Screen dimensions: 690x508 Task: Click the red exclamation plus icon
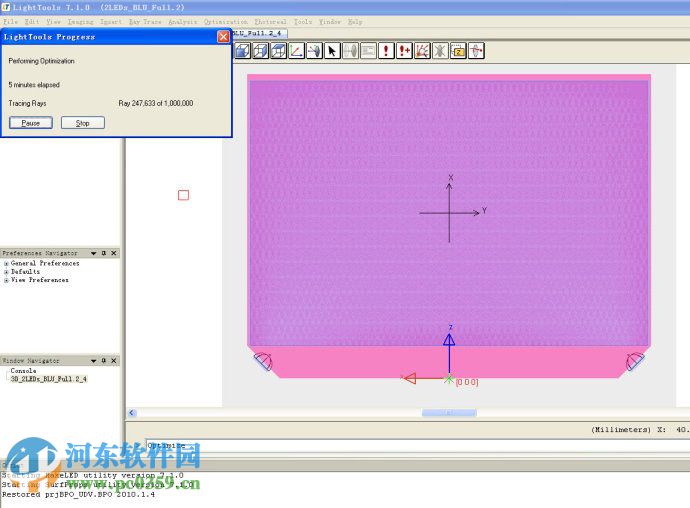pyautogui.click(x=404, y=51)
